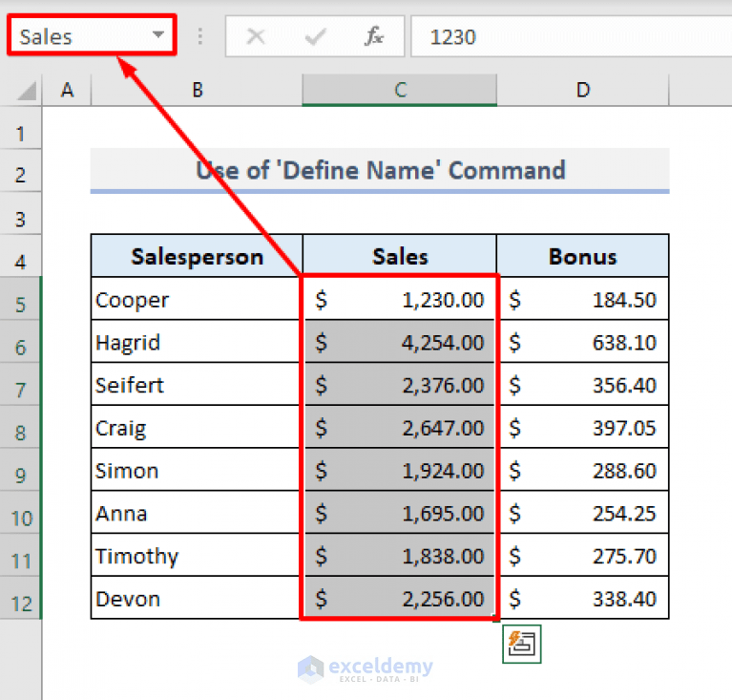This screenshot has height=700, width=732.
Task: Click sales value 2,647.00
Action: [x=400, y=427]
